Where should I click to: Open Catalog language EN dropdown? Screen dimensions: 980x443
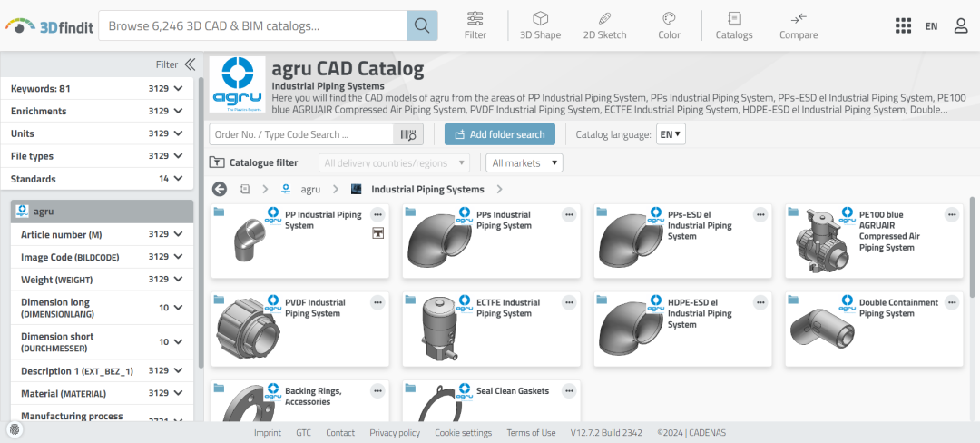(671, 134)
